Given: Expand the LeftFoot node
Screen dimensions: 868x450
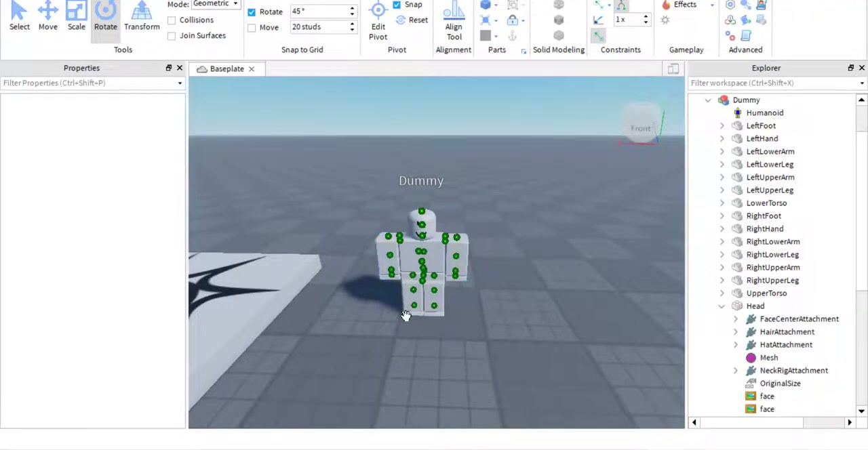Looking at the screenshot, I should click(722, 126).
